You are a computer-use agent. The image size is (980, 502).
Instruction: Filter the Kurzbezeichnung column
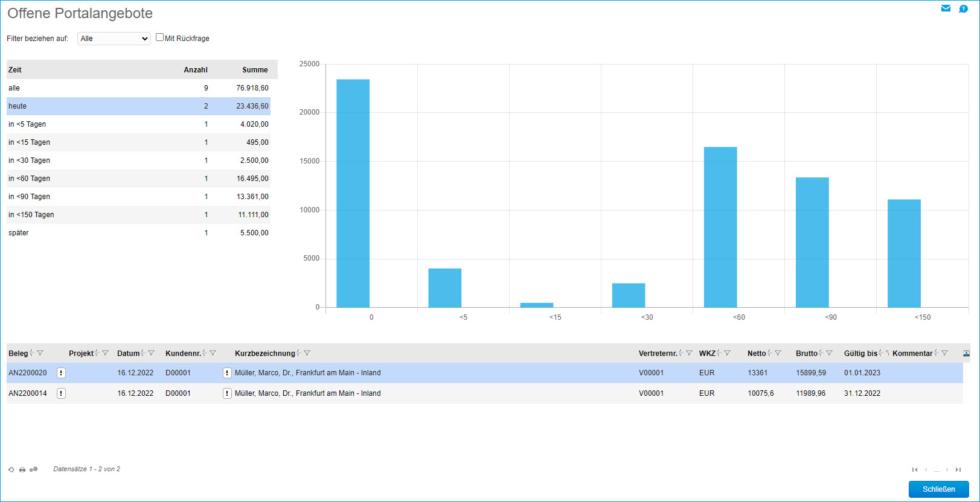click(307, 353)
